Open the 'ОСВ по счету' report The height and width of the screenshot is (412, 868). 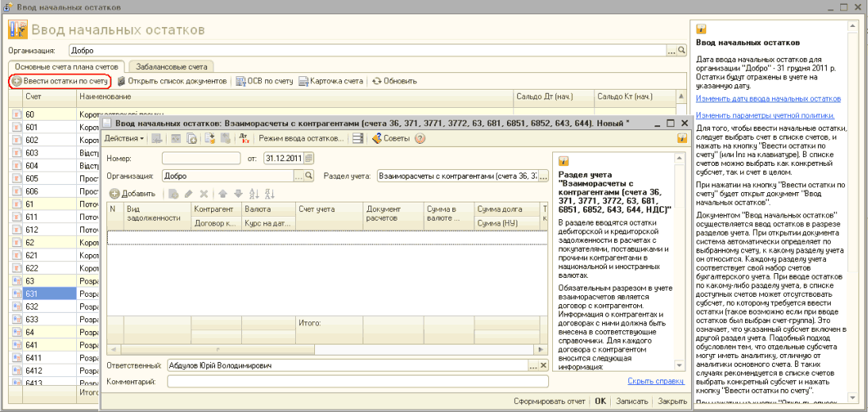pos(264,81)
